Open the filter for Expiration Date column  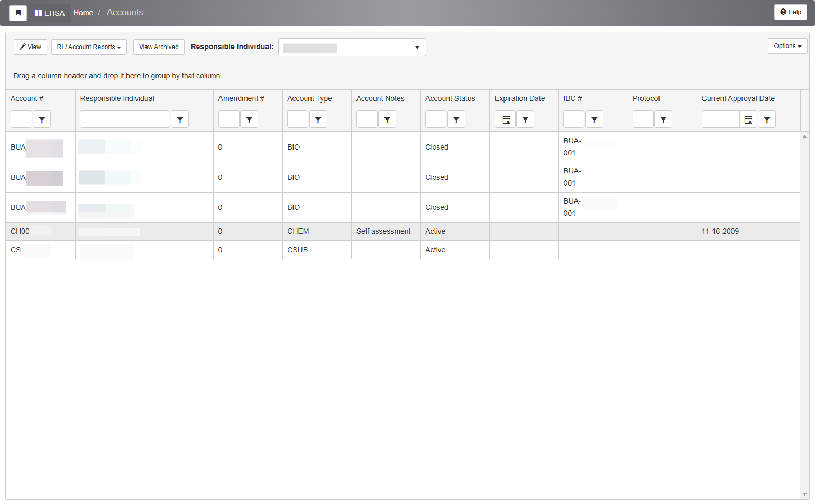tap(525, 120)
